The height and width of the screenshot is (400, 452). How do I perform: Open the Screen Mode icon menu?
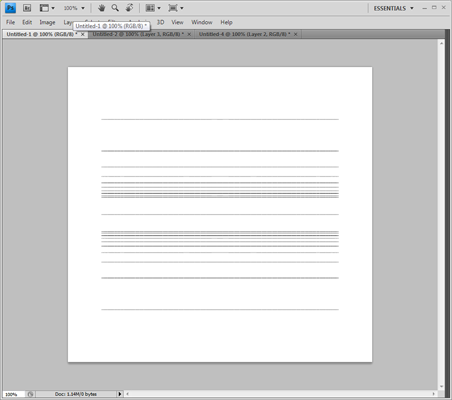(176, 8)
